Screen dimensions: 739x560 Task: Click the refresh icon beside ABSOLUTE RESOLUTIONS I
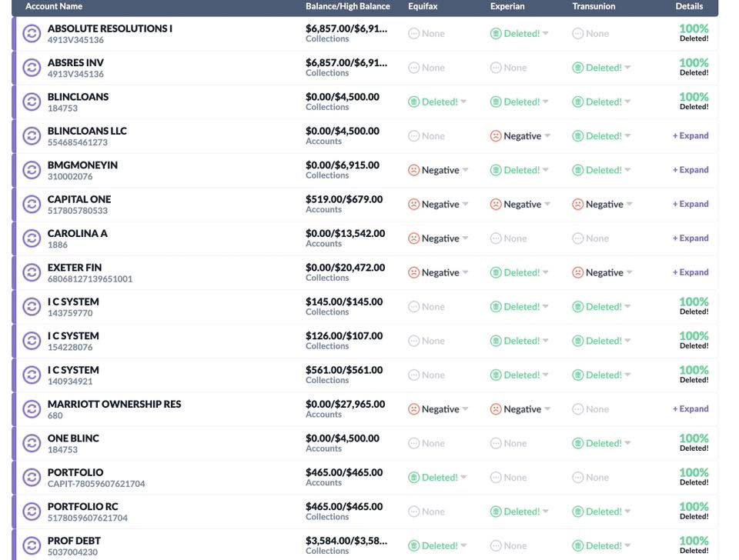click(32, 34)
